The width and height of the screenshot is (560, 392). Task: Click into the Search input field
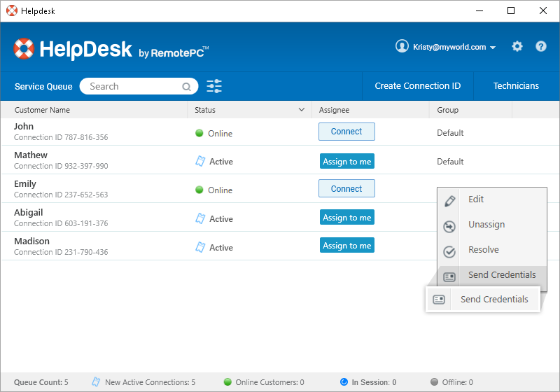pyautogui.click(x=133, y=87)
